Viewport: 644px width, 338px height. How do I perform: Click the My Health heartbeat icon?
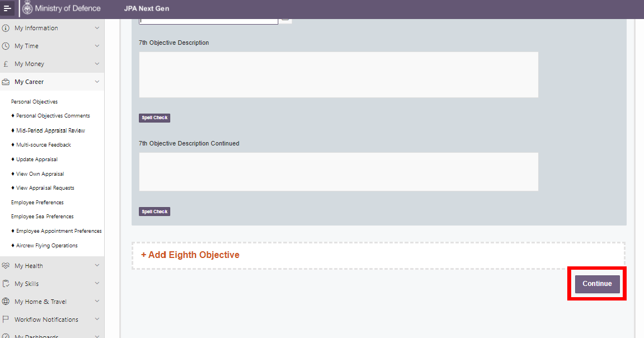(6, 266)
